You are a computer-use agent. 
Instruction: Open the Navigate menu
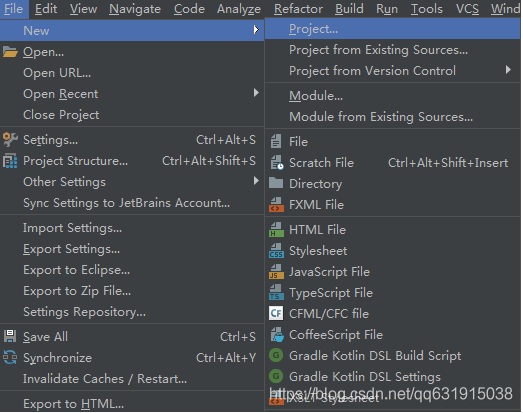click(x=135, y=9)
